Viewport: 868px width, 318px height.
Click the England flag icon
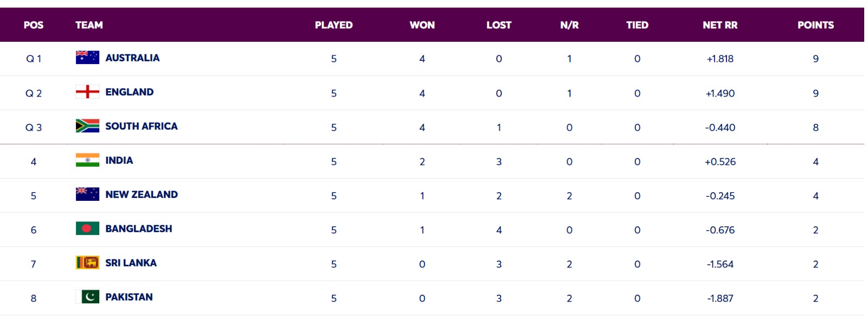point(87,92)
